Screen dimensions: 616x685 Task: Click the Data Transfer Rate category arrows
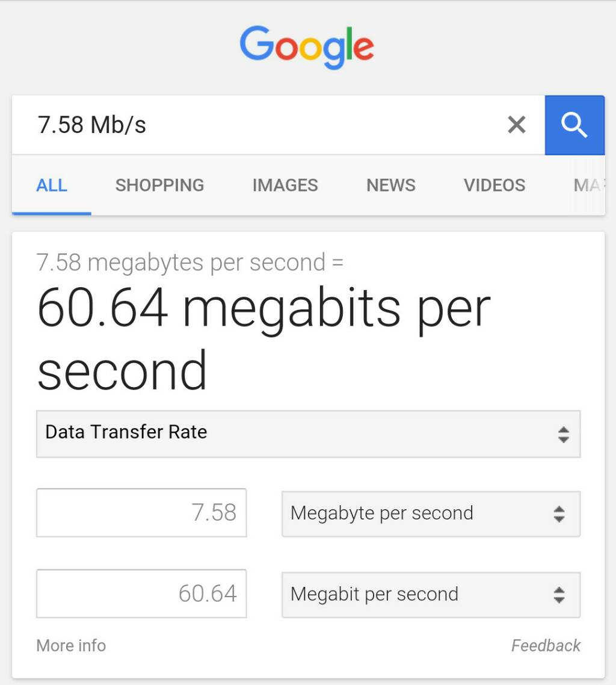pyautogui.click(x=564, y=434)
